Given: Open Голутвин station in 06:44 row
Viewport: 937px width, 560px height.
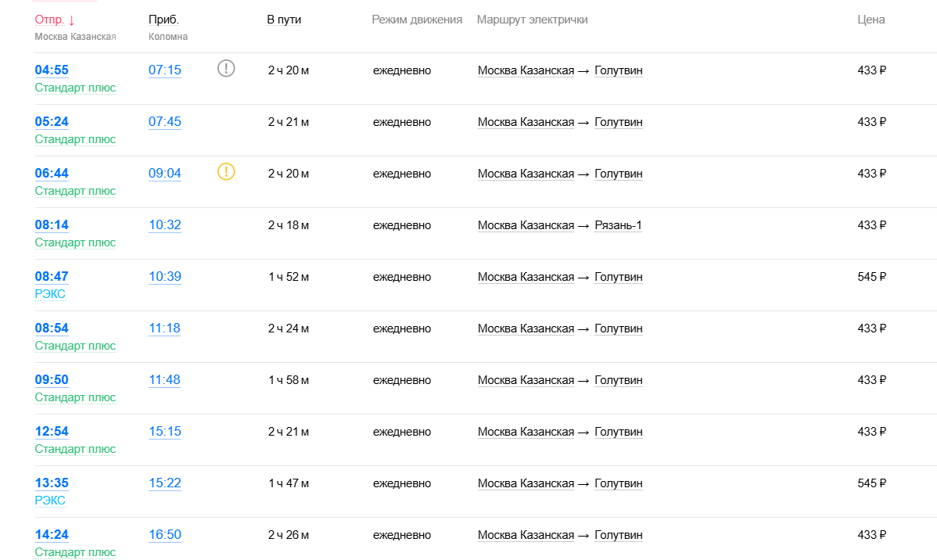Looking at the screenshot, I should click(x=619, y=174).
